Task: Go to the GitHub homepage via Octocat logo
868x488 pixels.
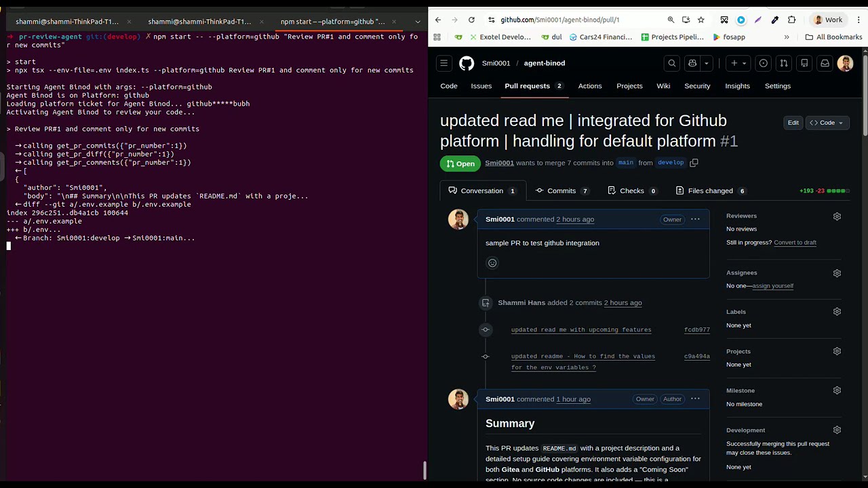Action: click(467, 63)
